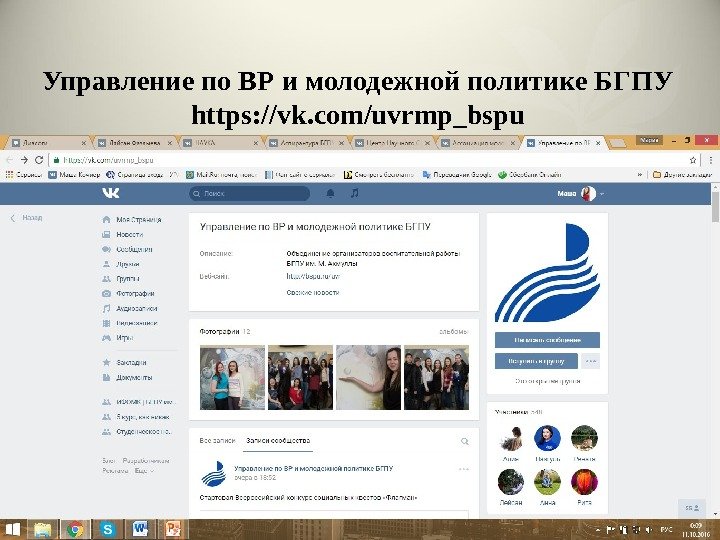
Task: Switch to the Все записи tab
Action: 217,440
